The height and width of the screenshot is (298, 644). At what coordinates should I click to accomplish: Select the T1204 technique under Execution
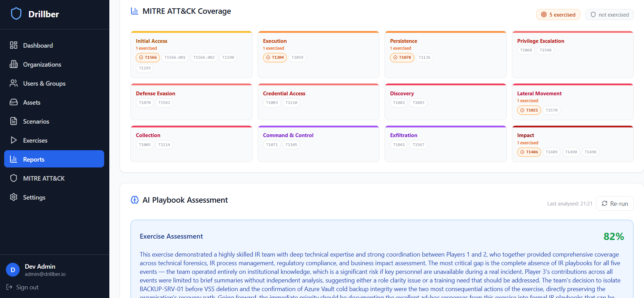pos(275,58)
